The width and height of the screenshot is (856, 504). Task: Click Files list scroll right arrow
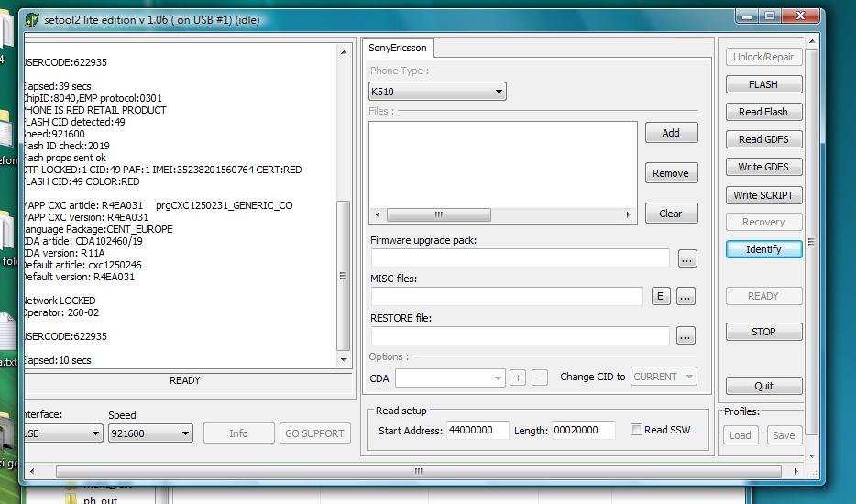[629, 214]
